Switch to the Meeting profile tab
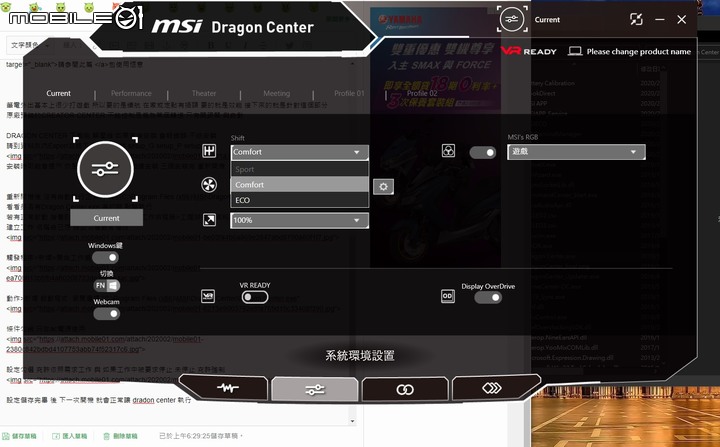The image size is (720, 447). [276, 93]
